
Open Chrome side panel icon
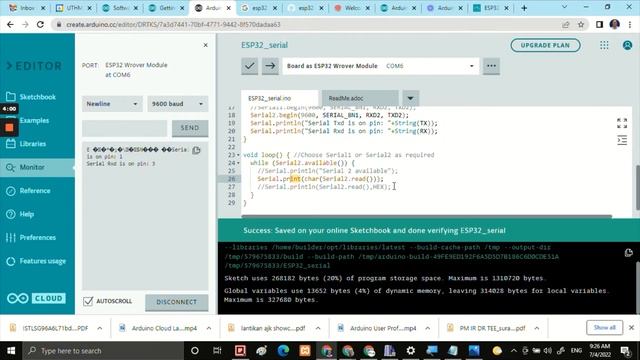[599, 24]
